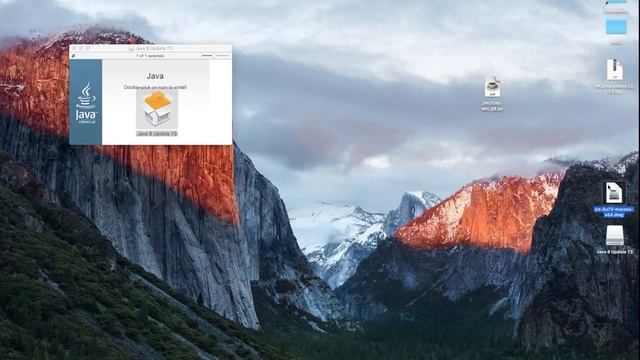The image size is (640, 360).
Task: Click the Java Oracle logo in the sidebar
Action: click(86, 103)
